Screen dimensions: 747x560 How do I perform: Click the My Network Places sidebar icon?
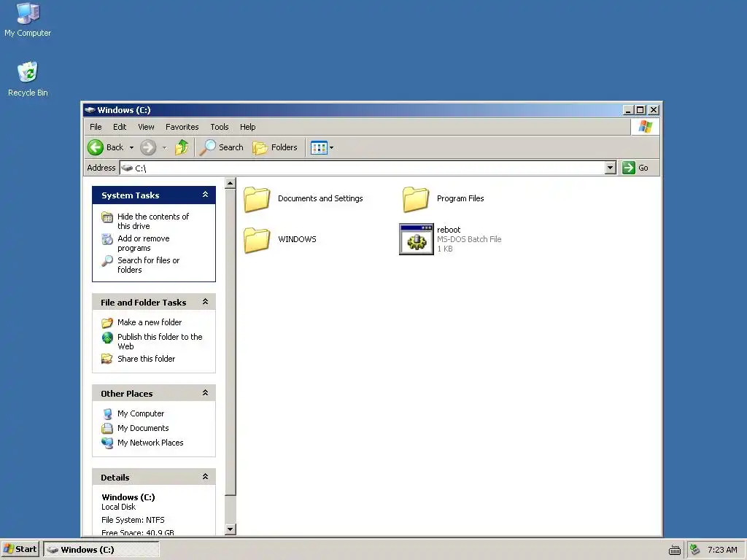pyautogui.click(x=107, y=443)
